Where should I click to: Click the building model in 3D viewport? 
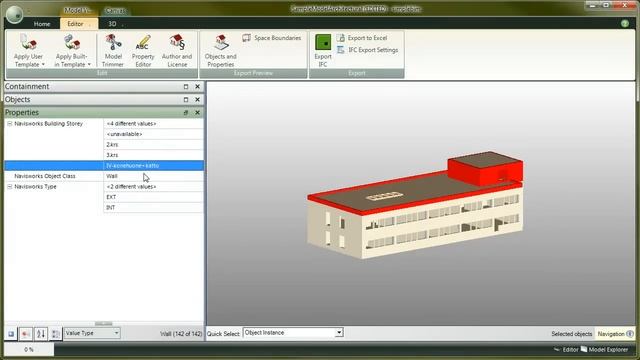(x=415, y=205)
